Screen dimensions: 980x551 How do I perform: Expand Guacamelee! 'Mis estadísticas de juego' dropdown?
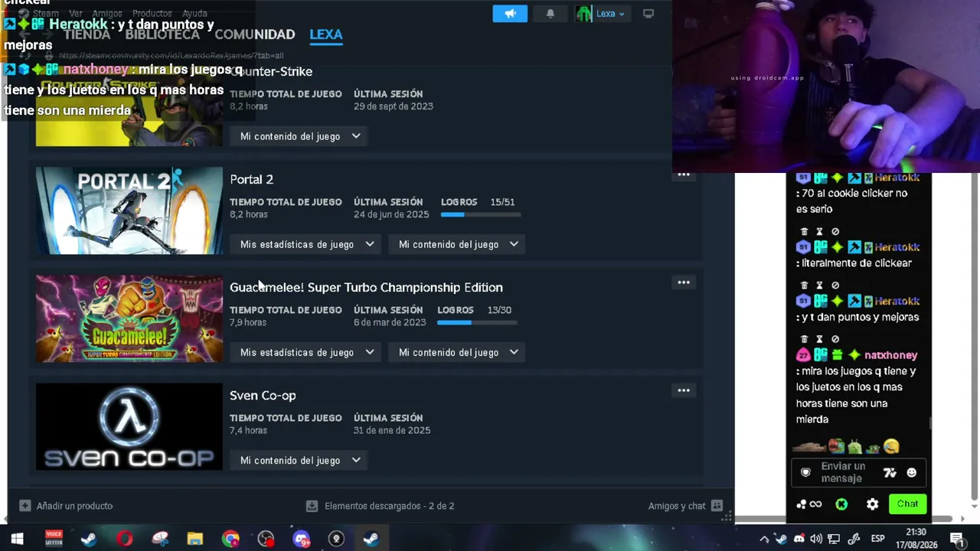click(x=306, y=352)
